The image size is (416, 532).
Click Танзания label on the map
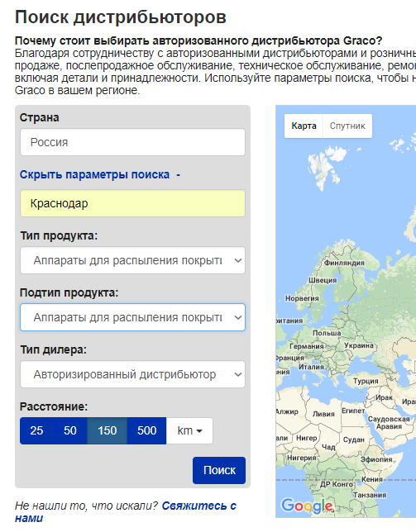pyautogui.click(x=370, y=495)
